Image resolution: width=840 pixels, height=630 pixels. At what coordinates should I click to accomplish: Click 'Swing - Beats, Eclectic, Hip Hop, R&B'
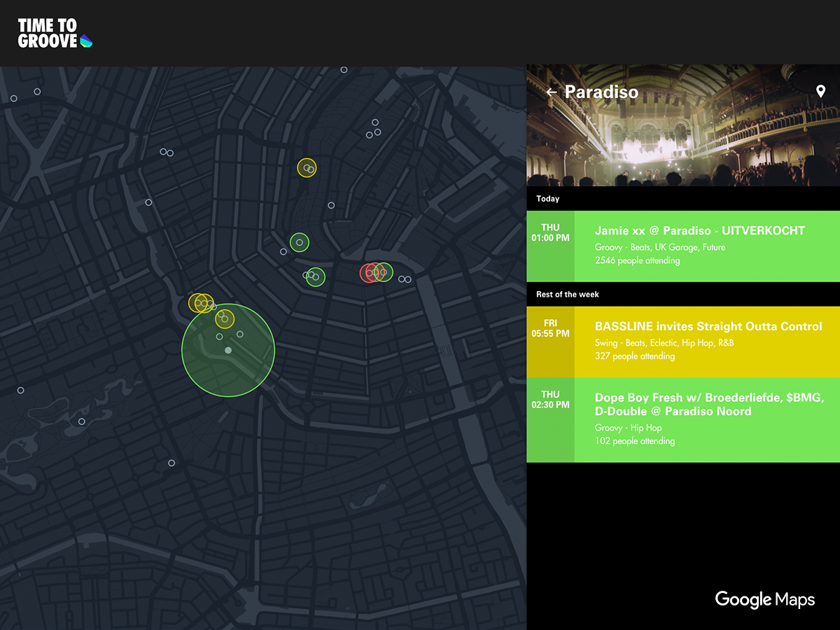[664, 343]
